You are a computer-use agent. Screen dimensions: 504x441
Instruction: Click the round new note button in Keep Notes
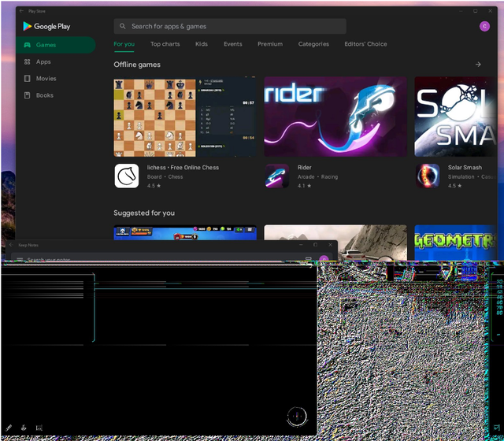[x=297, y=416]
